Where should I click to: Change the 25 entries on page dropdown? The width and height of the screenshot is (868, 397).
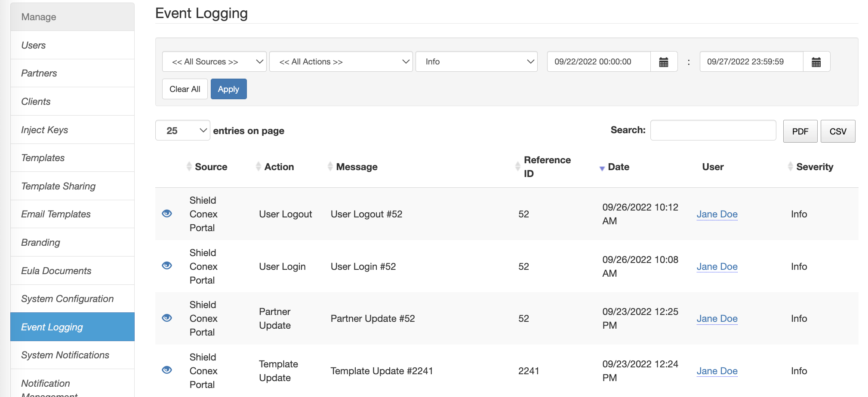click(x=183, y=130)
